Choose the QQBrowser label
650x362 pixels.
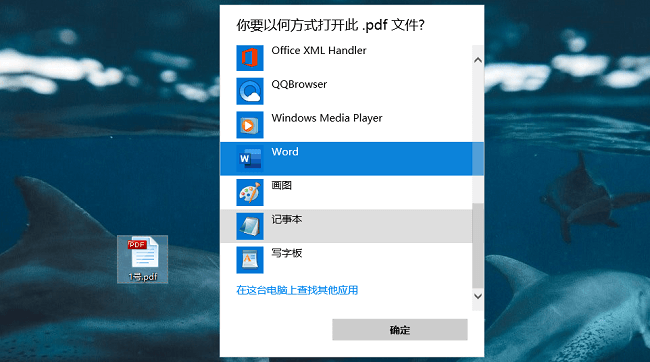(299, 84)
